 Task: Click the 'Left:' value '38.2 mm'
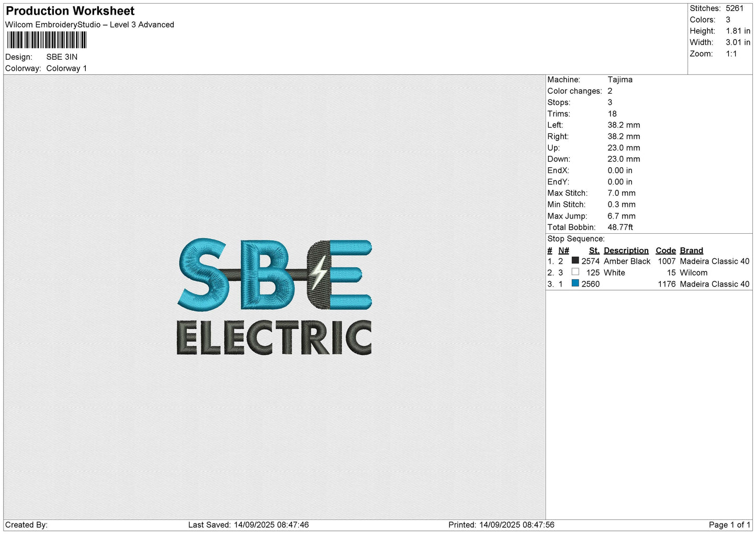tap(624, 126)
